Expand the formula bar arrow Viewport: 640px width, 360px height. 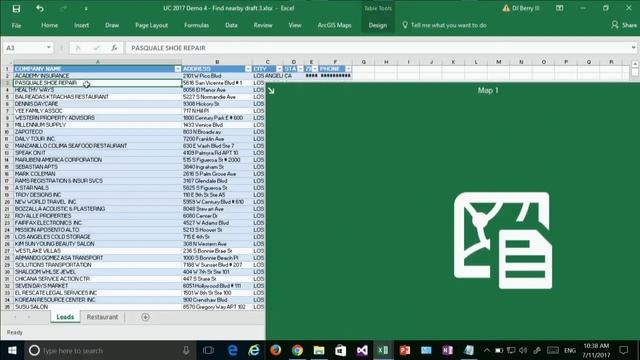click(633, 48)
